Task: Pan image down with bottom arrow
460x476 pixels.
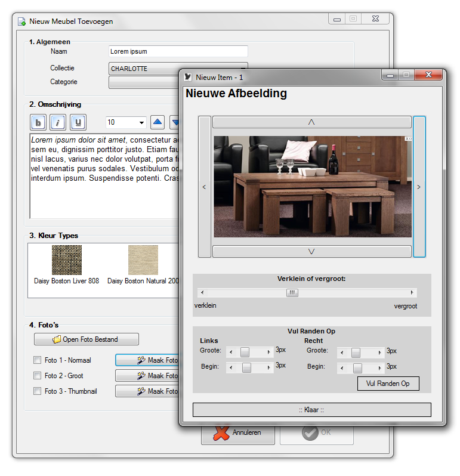Action: pyautogui.click(x=311, y=252)
